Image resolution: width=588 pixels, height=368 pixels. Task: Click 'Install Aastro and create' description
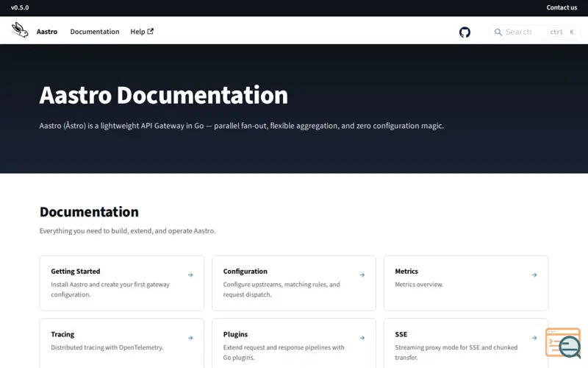(110, 289)
